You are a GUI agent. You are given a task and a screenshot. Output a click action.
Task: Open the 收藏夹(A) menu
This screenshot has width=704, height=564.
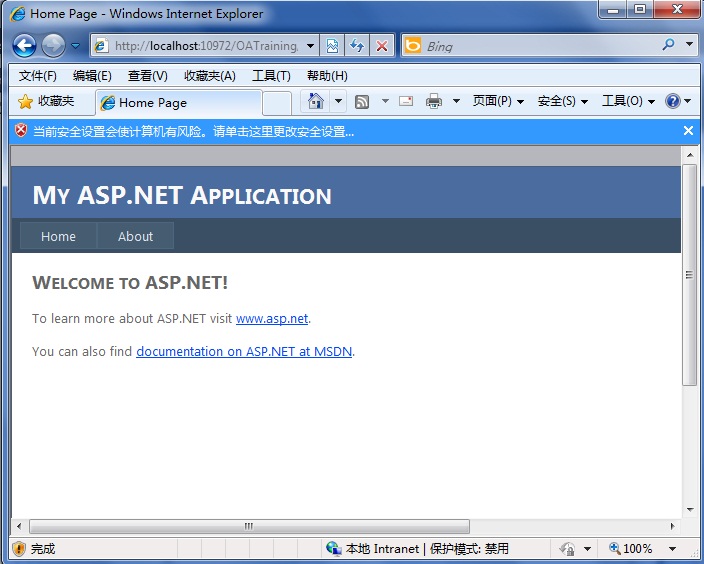210,76
